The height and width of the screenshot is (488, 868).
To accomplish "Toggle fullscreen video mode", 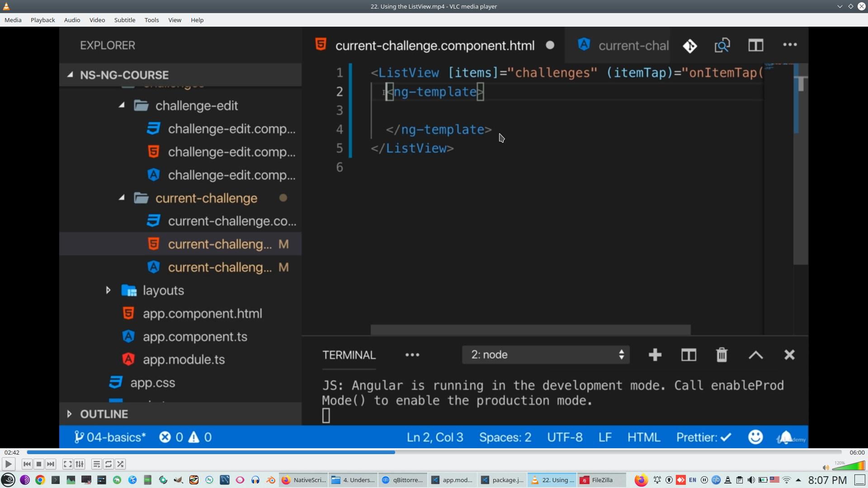I will 68,464.
